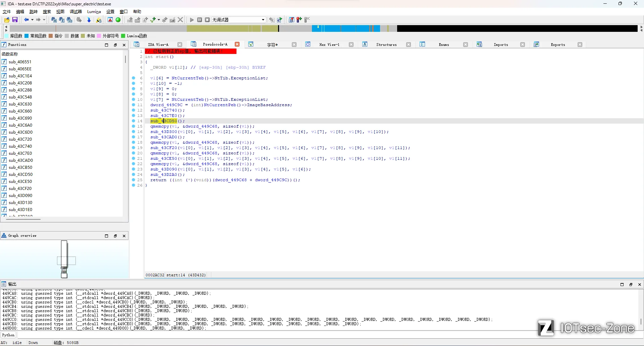Switch to the Enums tab

[444, 45]
